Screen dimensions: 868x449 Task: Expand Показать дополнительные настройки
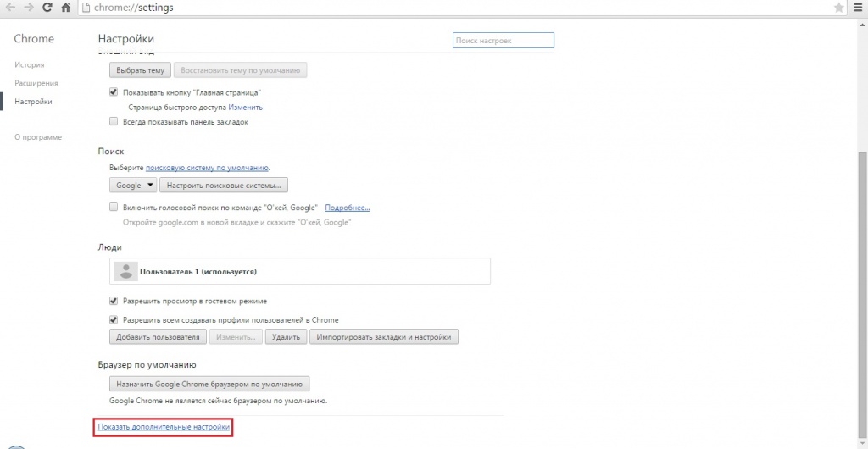pyautogui.click(x=164, y=428)
